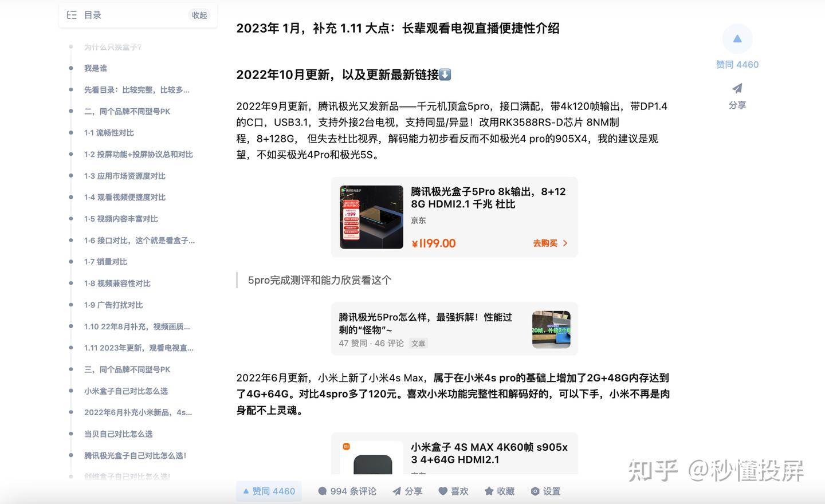Open 1·4 观看视频便捷度对比
Image resolution: width=825 pixels, height=504 pixels.
(125, 197)
